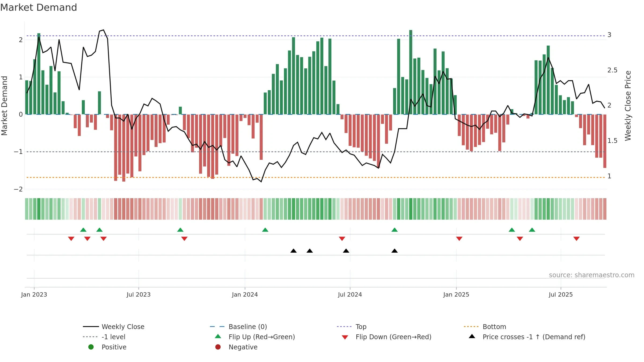Toggle the Baseline (0) legend entry

238,327
